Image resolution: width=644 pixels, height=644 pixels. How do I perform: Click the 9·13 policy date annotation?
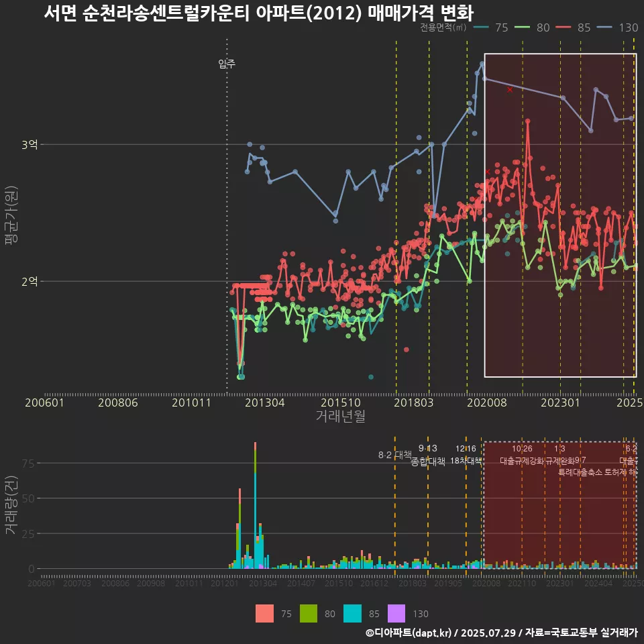pos(428,448)
